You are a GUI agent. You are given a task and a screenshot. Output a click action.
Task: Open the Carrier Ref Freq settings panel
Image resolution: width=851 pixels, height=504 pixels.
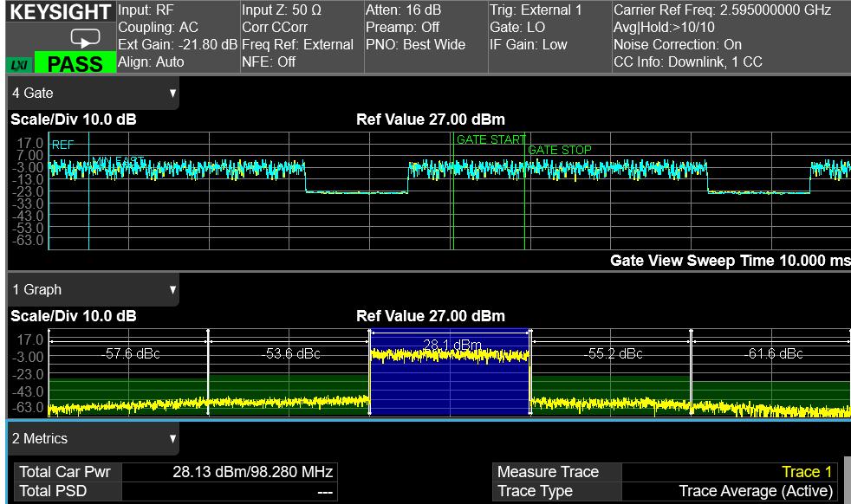[x=731, y=36]
